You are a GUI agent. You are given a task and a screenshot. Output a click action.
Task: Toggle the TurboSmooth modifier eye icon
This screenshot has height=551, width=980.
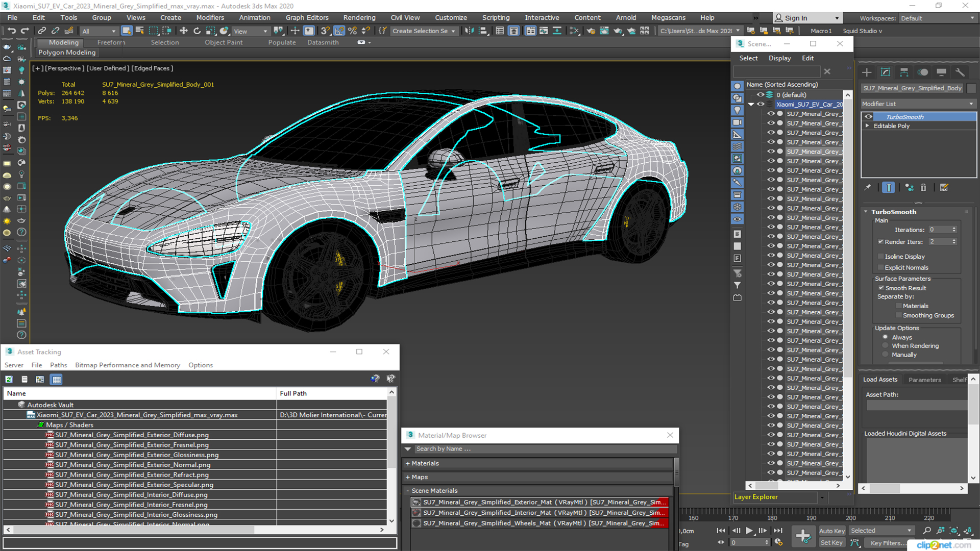pyautogui.click(x=868, y=117)
